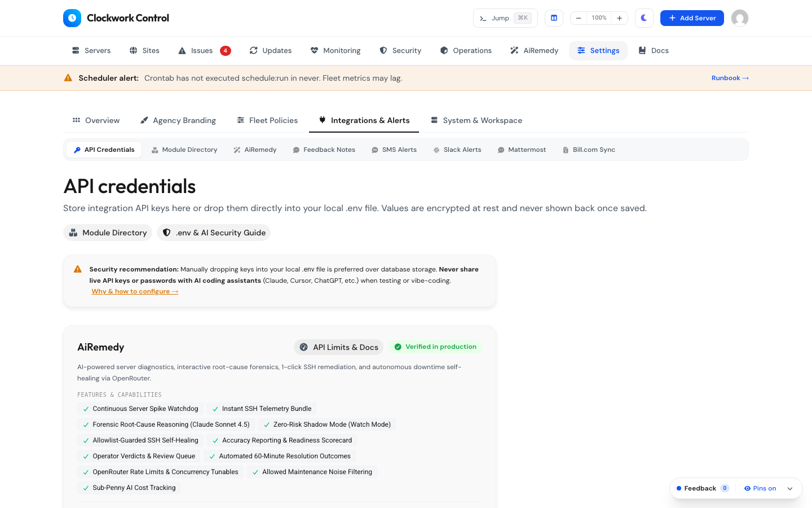The height and width of the screenshot is (508, 812).
Task: Click the Module Directory pill button
Action: tap(108, 233)
